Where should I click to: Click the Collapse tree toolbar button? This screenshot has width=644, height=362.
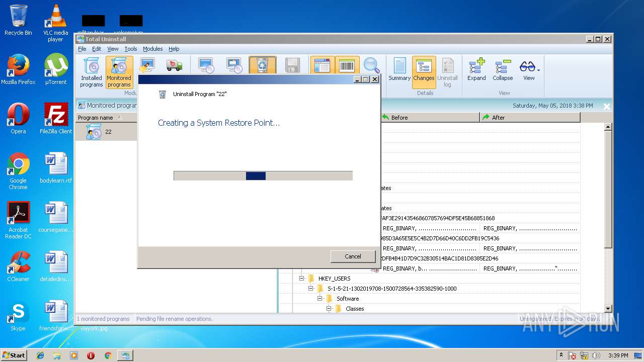503,70
